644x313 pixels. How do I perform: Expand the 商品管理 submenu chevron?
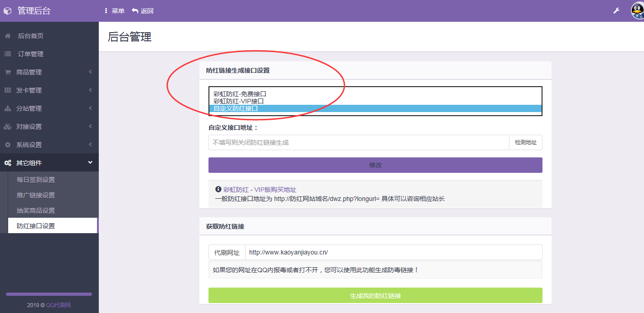tap(90, 72)
